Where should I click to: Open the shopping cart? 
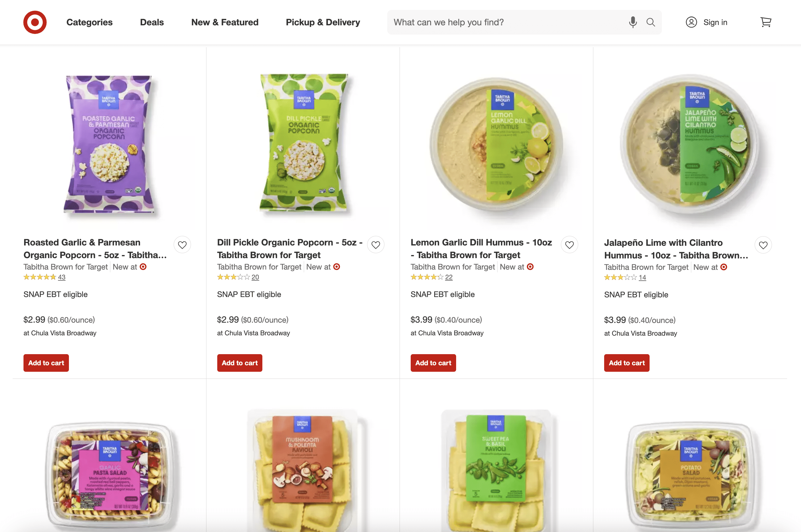click(766, 23)
